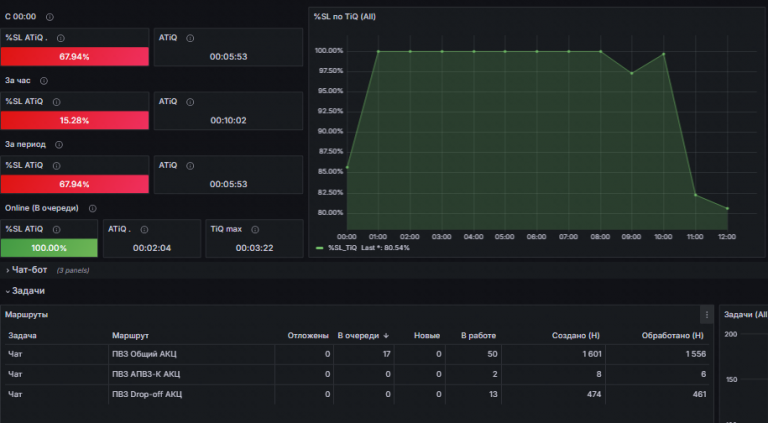Click chart data point at 00:00
The width and height of the screenshot is (768, 423).
click(347, 167)
